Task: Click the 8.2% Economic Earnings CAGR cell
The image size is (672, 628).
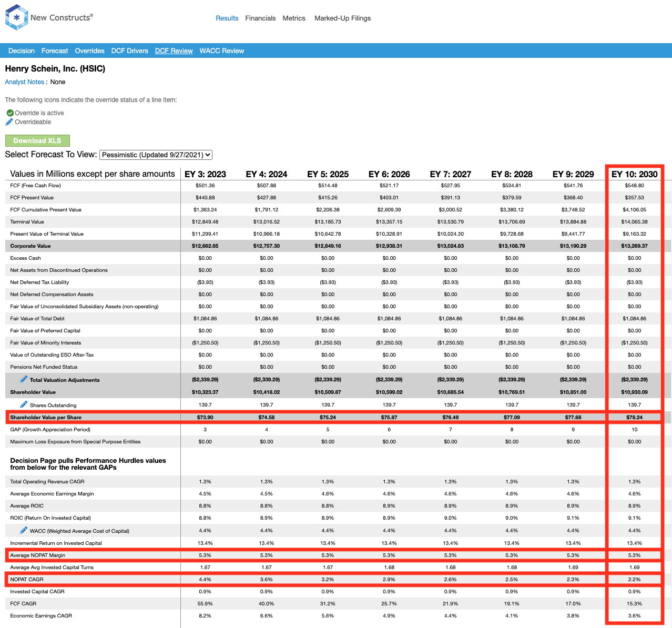Action: click(205, 616)
